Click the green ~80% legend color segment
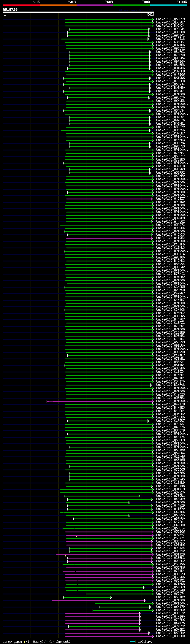Screen dimensions: 190x644 pyautogui.click(x=132, y=5)
